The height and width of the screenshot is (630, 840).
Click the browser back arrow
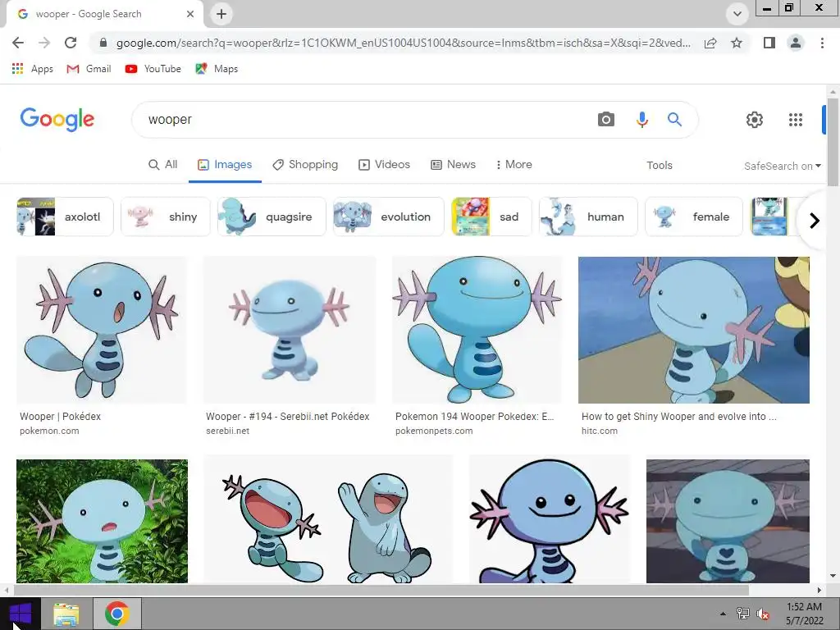tap(18, 43)
